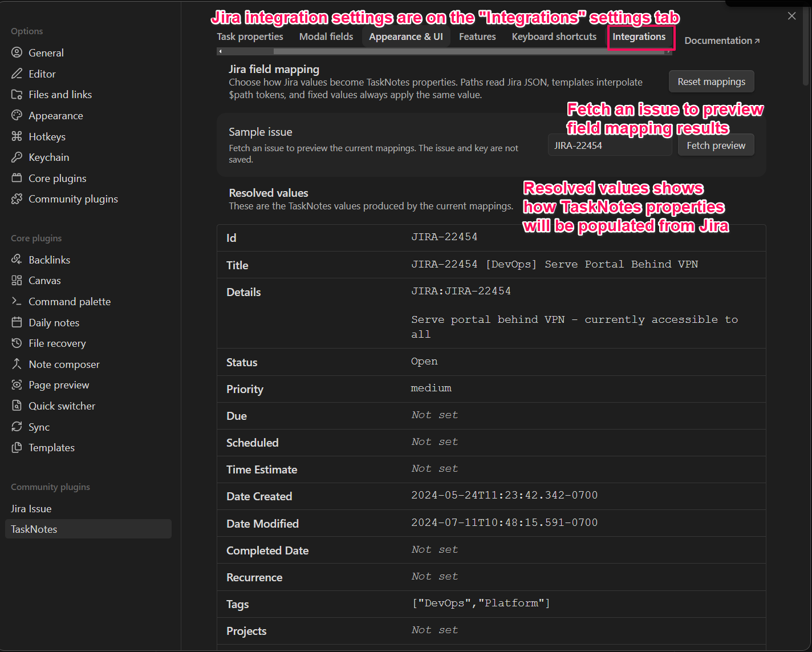Screen dimensions: 812x652
Task: Open the Keyboard shortcuts tab
Action: (554, 37)
